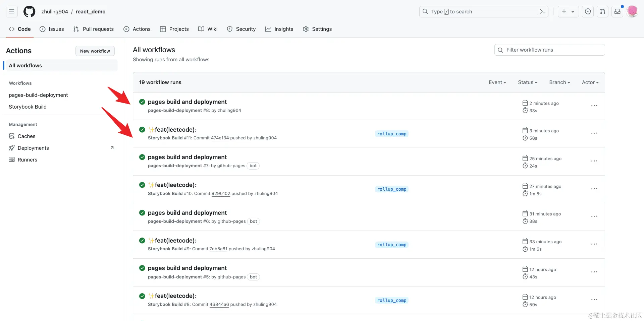Open the create new plus dropdown
The image size is (644, 321).
pyautogui.click(x=568, y=12)
